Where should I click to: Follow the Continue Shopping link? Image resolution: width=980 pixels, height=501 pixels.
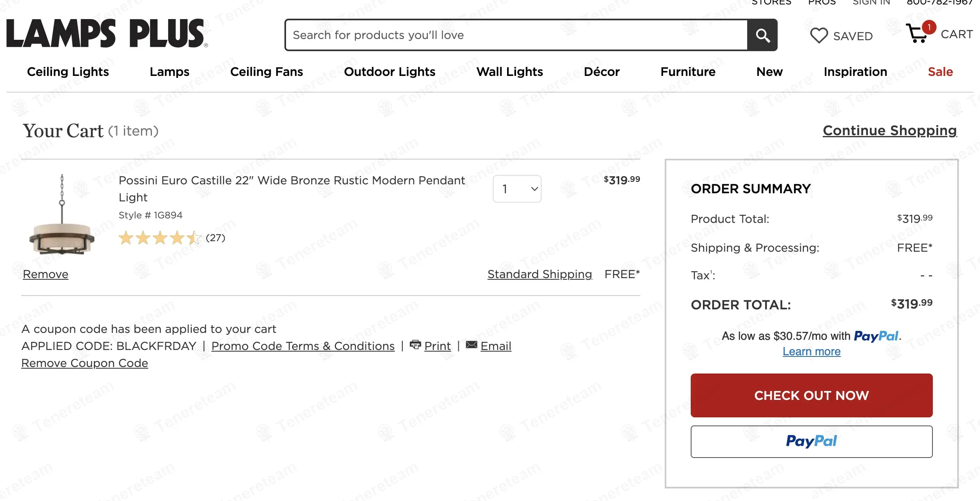(x=889, y=131)
